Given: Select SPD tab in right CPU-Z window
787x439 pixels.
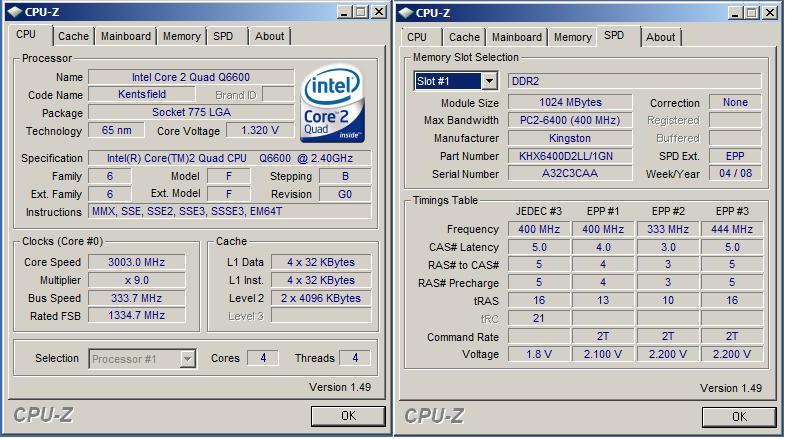Looking at the screenshot, I should 614,35.
